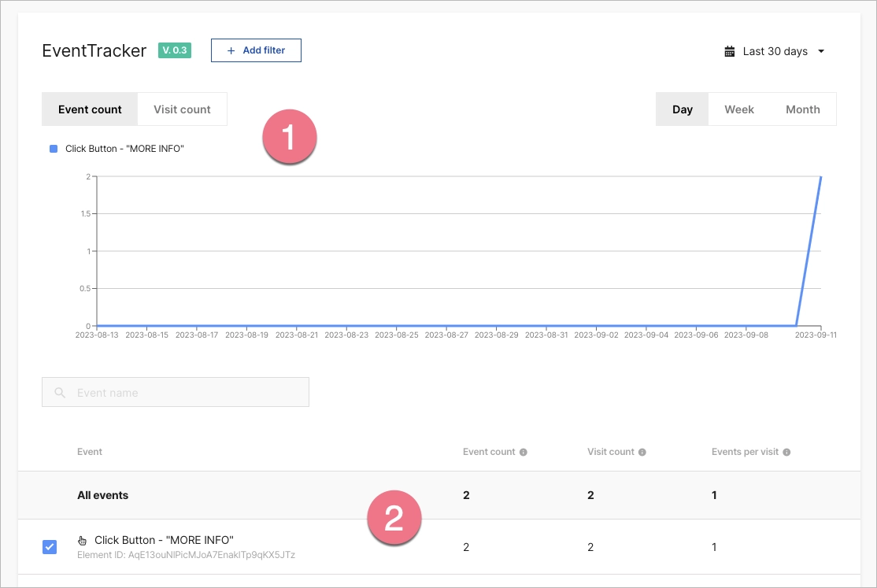Click the info icon next to Event count column
The image size is (877, 588).
[x=524, y=453]
